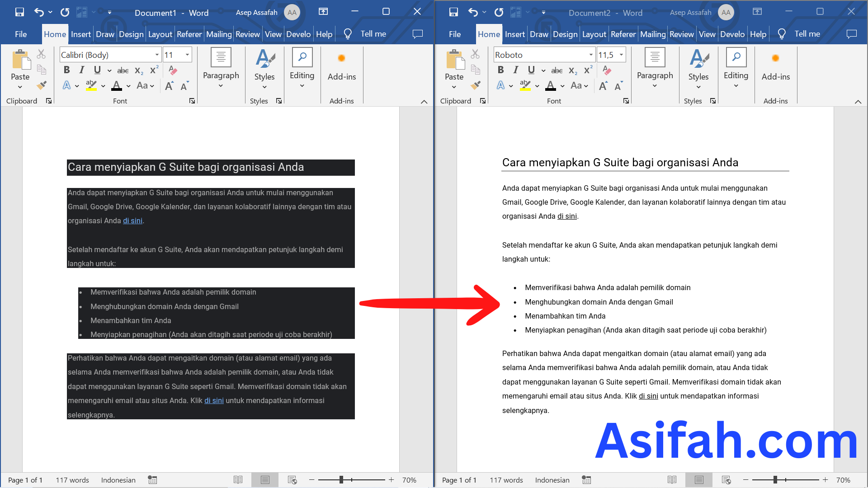
Task: Redo action in Document1 title bar
Action: (65, 12)
